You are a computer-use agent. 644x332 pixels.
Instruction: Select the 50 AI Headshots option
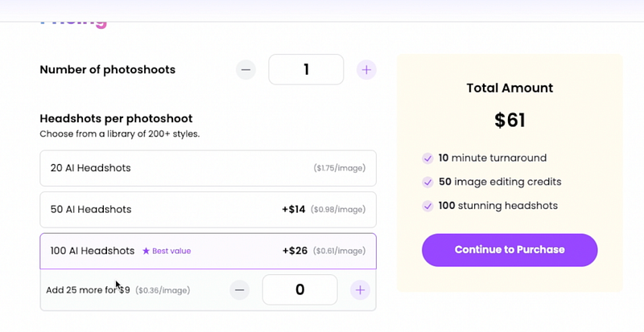tap(208, 210)
